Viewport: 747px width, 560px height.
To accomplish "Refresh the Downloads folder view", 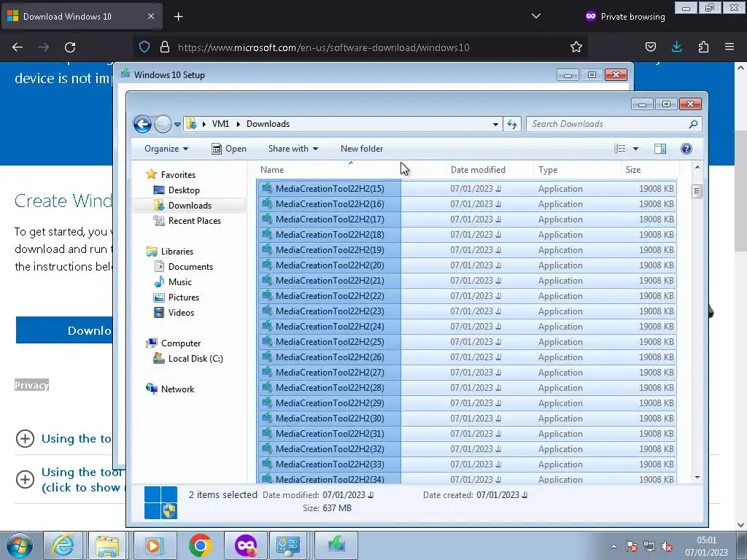I will (x=512, y=124).
